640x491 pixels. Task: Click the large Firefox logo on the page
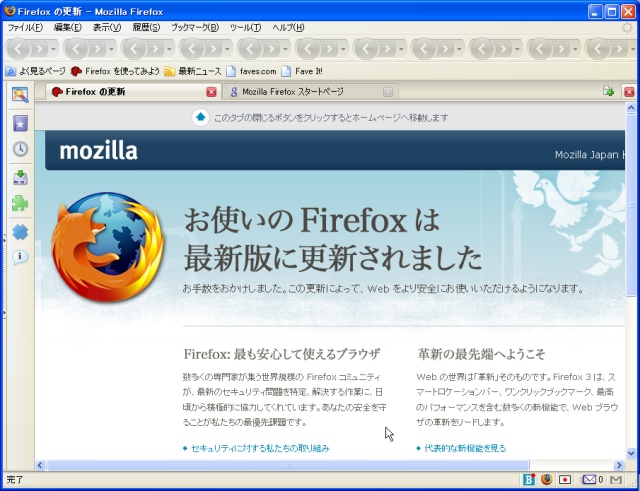coord(107,247)
